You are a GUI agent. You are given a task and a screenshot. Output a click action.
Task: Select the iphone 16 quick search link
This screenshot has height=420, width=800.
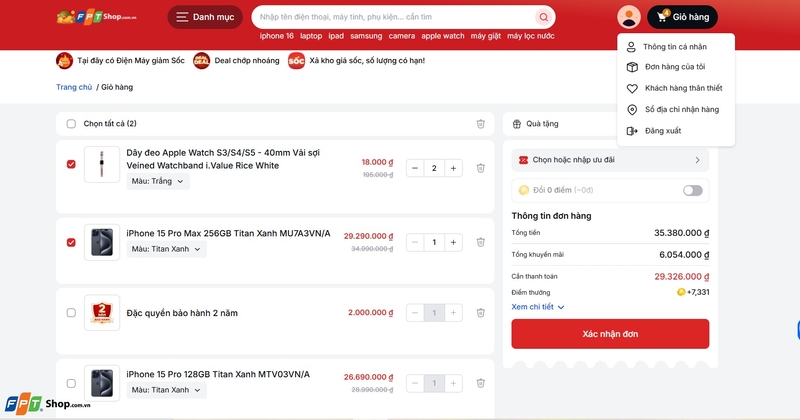(277, 36)
